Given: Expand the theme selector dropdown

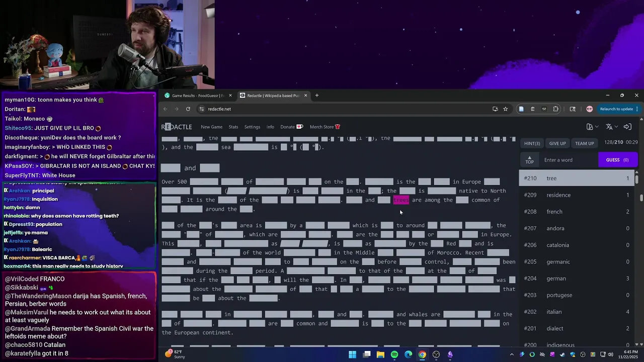Looking at the screenshot, I should tap(592, 127).
